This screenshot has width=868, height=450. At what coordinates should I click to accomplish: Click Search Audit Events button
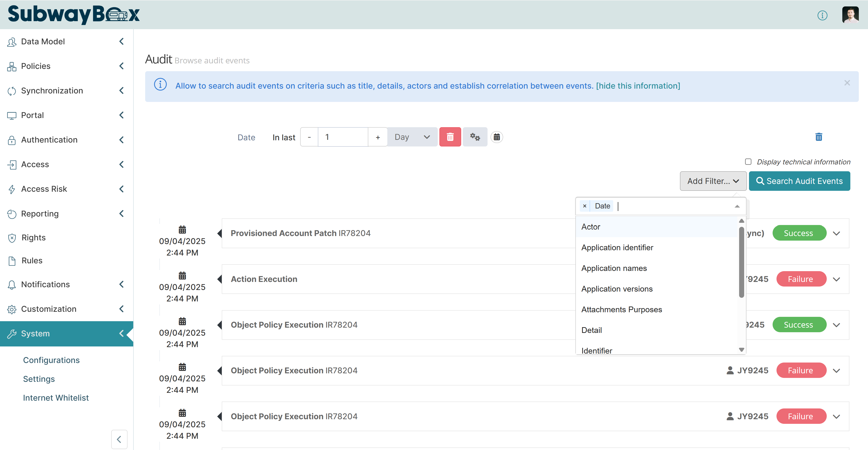coord(799,181)
